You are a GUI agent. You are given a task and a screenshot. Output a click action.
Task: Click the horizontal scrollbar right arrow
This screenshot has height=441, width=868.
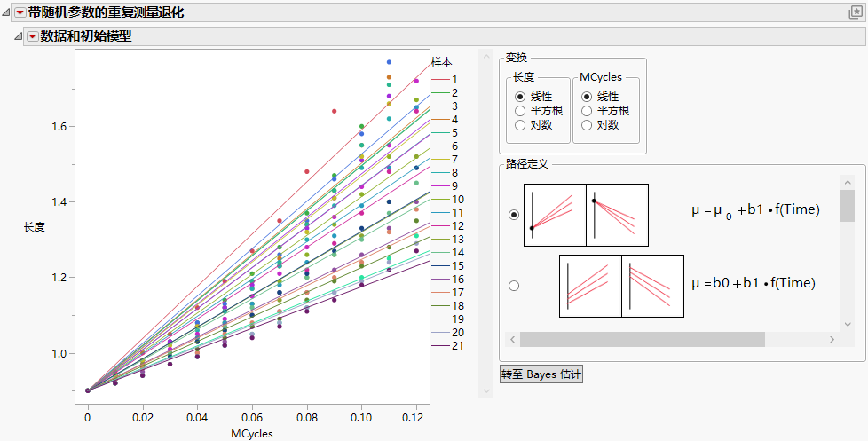[832, 339]
